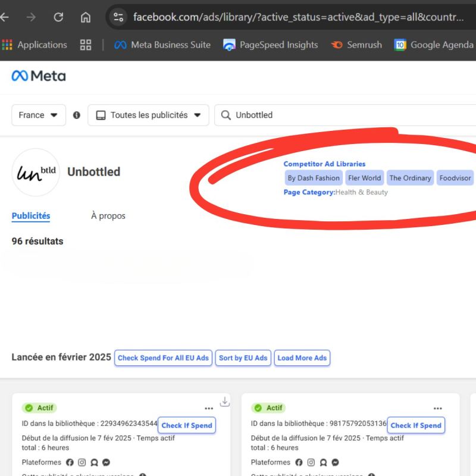Click the tab groups grid icon
This screenshot has height=476, width=476.
86,45
